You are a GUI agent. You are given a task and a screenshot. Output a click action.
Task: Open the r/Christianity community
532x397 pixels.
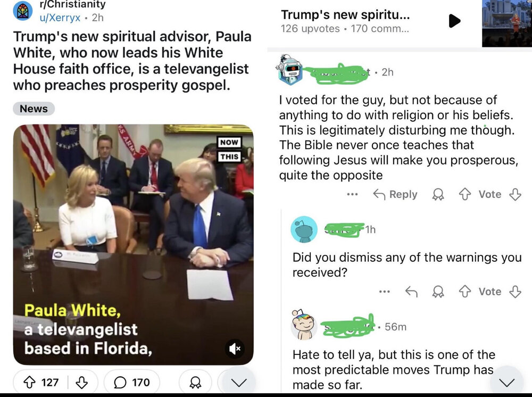tap(72, 4)
